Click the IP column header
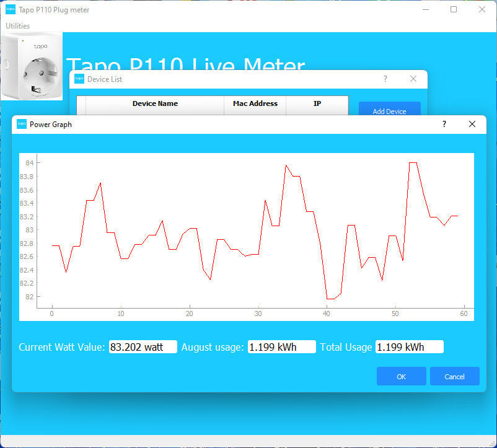 [x=317, y=103]
